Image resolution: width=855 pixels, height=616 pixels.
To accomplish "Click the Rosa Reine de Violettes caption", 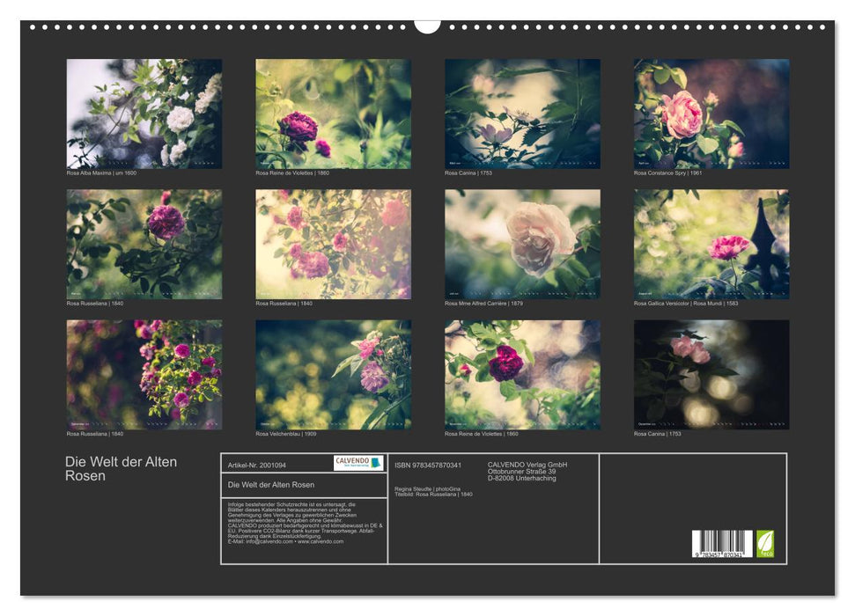I will pyautogui.click(x=294, y=172).
